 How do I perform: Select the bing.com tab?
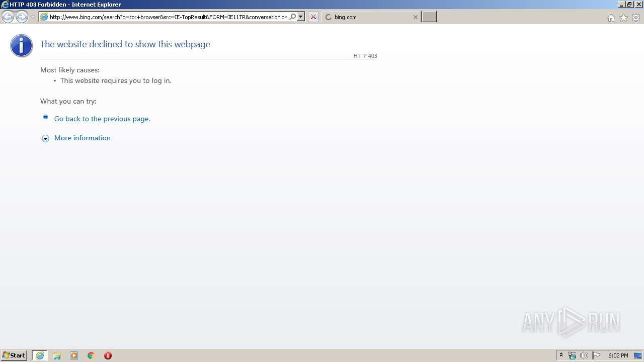[x=371, y=17]
